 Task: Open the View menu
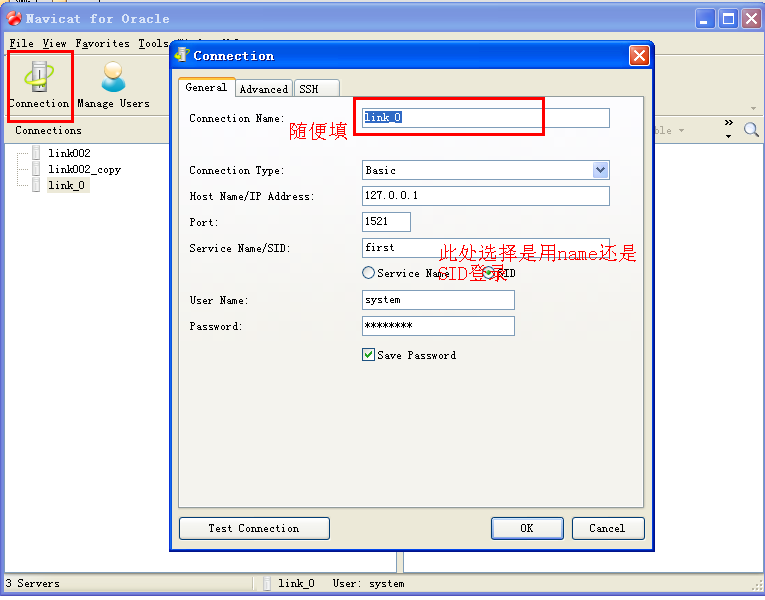tap(54, 43)
